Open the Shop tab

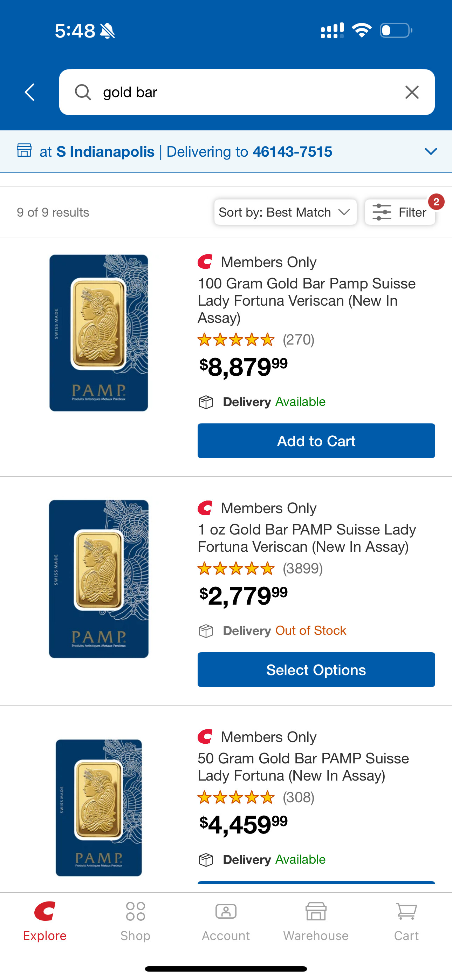click(x=136, y=921)
